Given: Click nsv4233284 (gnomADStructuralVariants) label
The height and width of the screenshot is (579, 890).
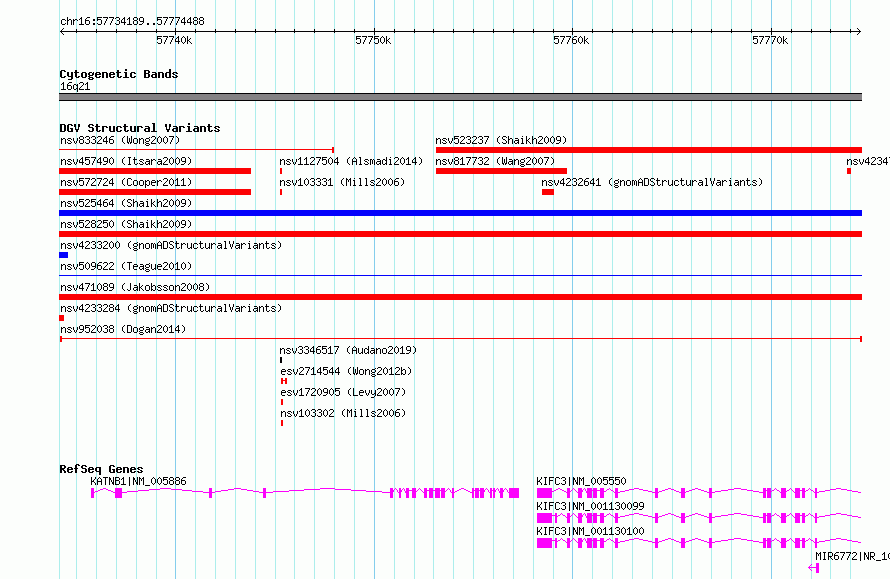Looking at the screenshot, I should point(171,308).
